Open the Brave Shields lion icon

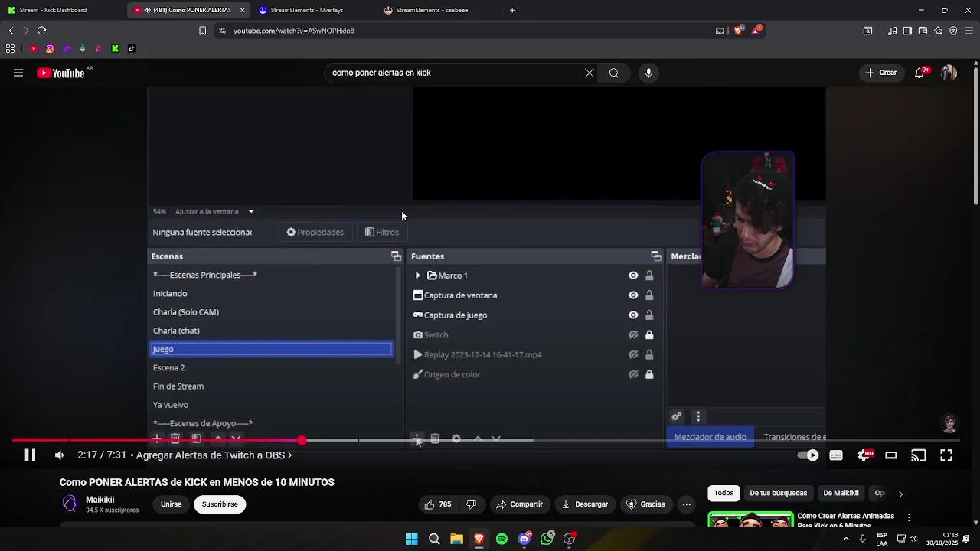click(739, 31)
